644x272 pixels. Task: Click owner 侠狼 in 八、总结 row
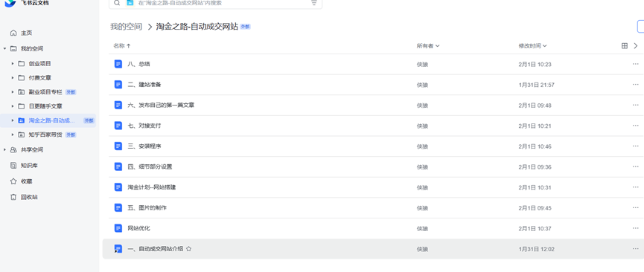(x=422, y=65)
